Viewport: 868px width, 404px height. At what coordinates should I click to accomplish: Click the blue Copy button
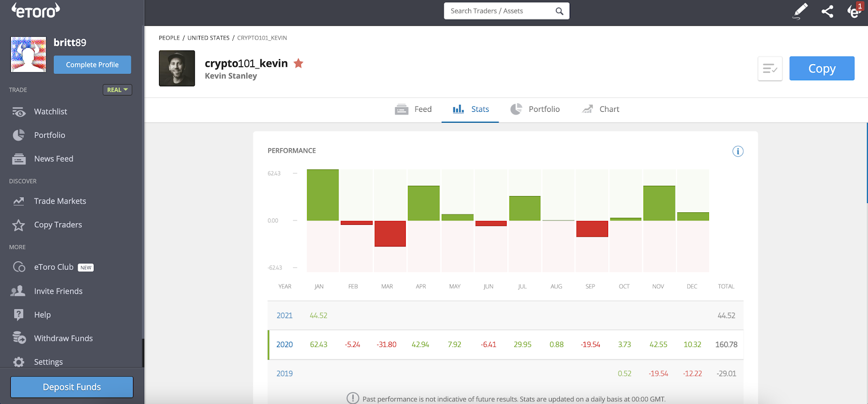click(822, 68)
